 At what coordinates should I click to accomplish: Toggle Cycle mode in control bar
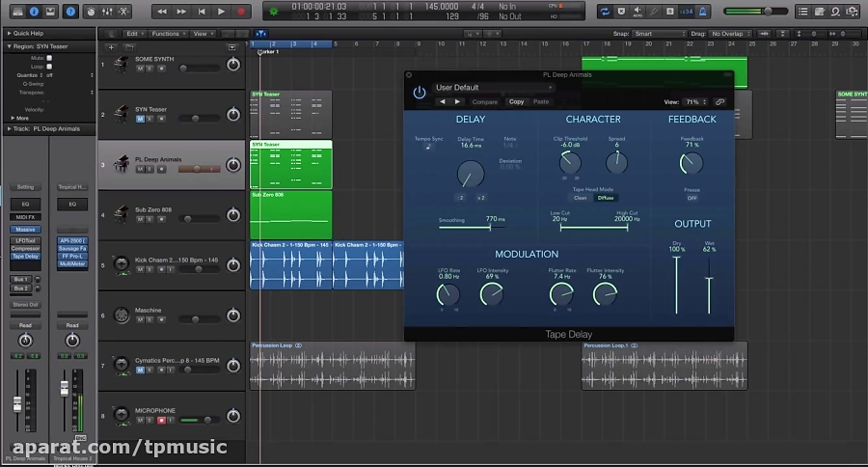point(605,11)
